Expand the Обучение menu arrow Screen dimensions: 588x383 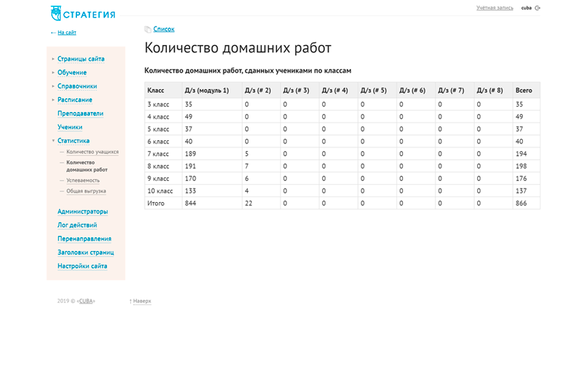pos(53,73)
